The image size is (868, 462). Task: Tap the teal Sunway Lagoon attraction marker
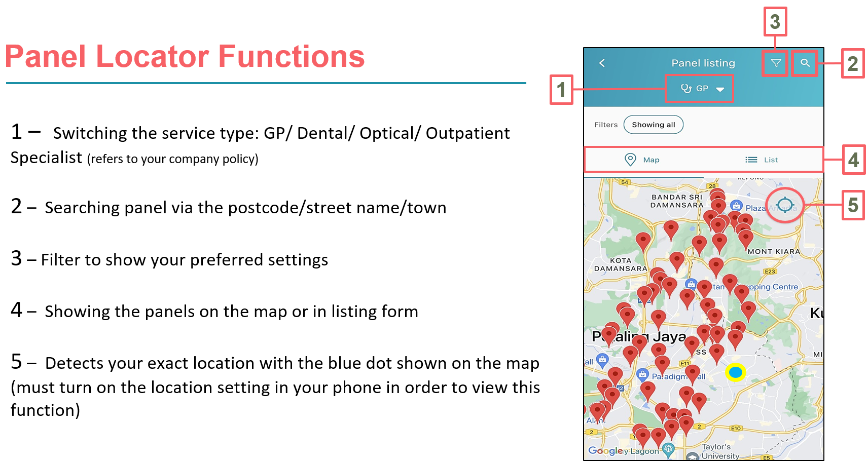[x=668, y=448]
